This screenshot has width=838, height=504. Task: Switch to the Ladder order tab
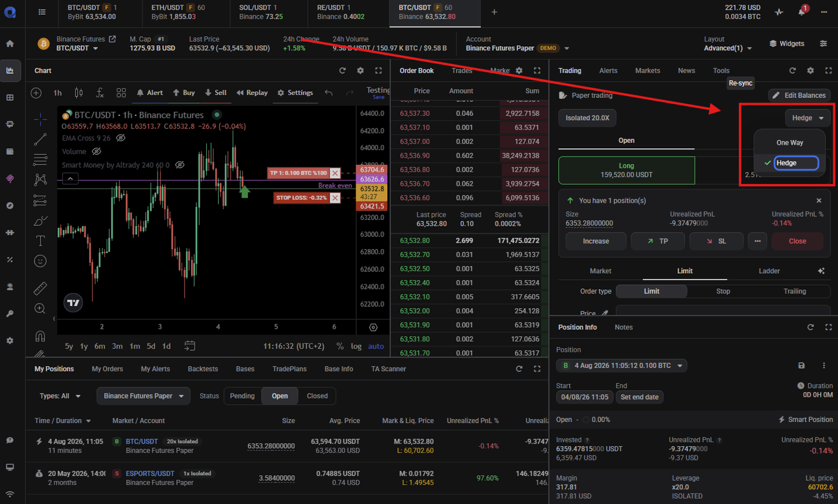769,271
